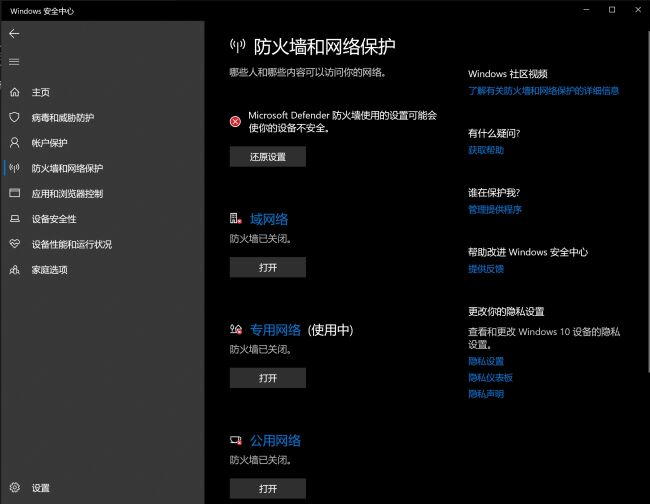Click 打开 under 公用网络

(268, 489)
